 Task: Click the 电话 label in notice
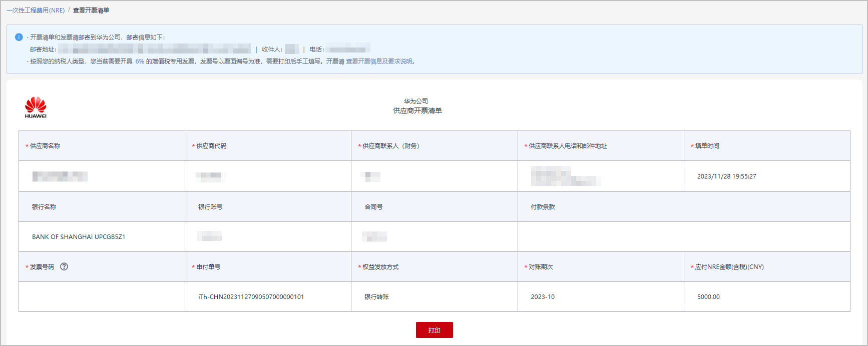coord(316,49)
